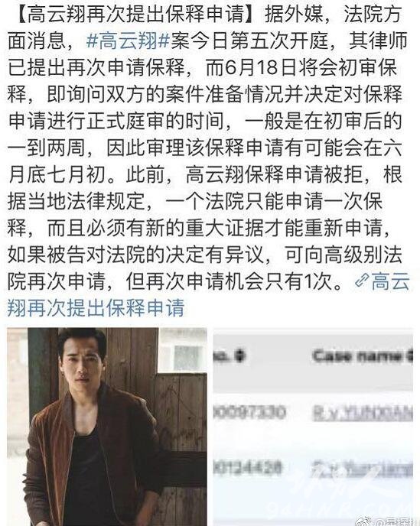This screenshot has height=526, width=420.
Task: Click the bracketed headline 【高云翔再次提出保释申请】
Action: click(x=133, y=14)
